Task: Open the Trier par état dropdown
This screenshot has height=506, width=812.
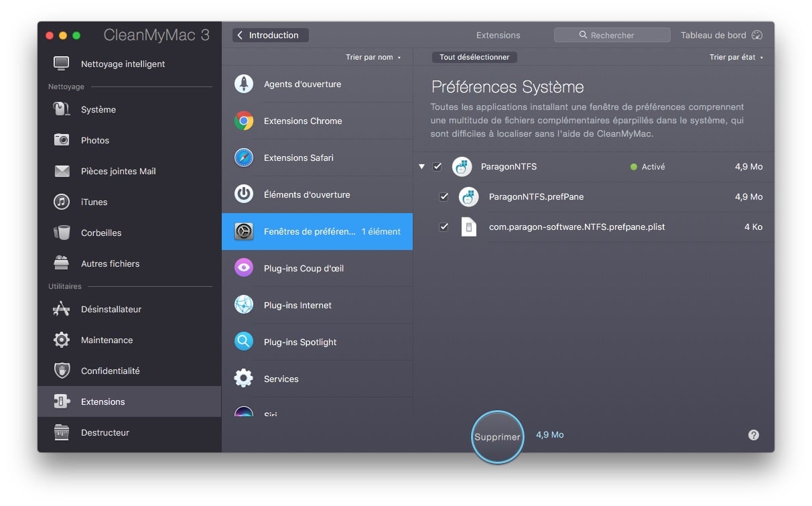Action: (736, 57)
